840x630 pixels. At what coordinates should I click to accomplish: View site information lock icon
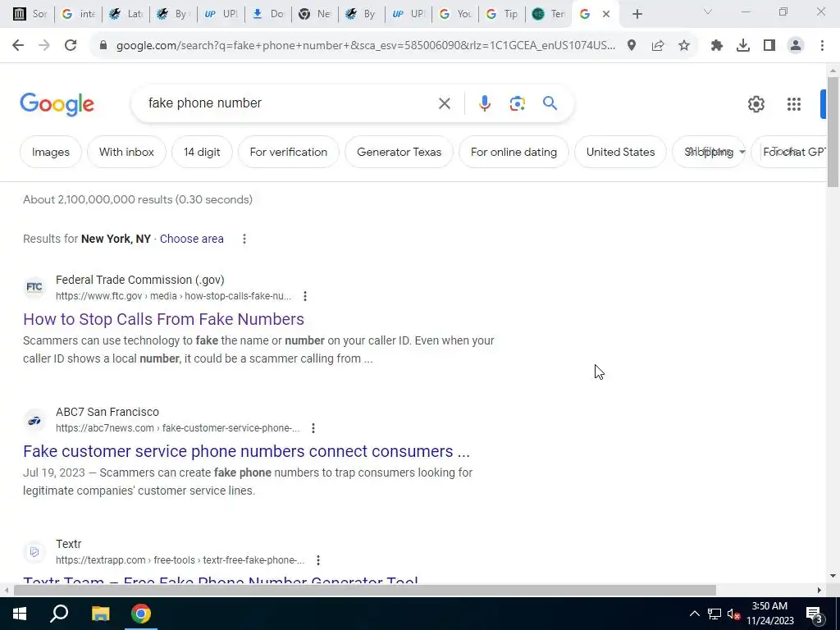click(x=103, y=46)
